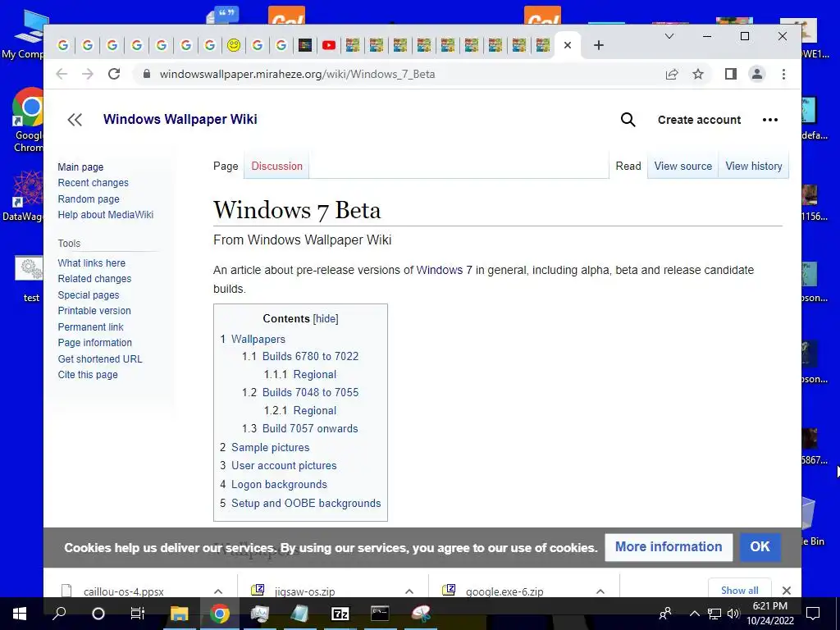Open a new Chrome tab

(598, 45)
